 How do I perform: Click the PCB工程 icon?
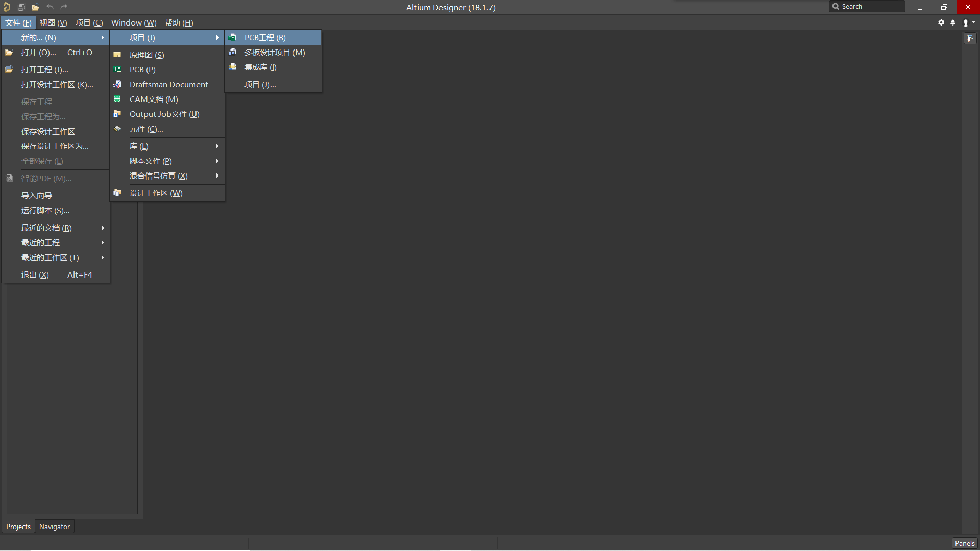coord(232,37)
